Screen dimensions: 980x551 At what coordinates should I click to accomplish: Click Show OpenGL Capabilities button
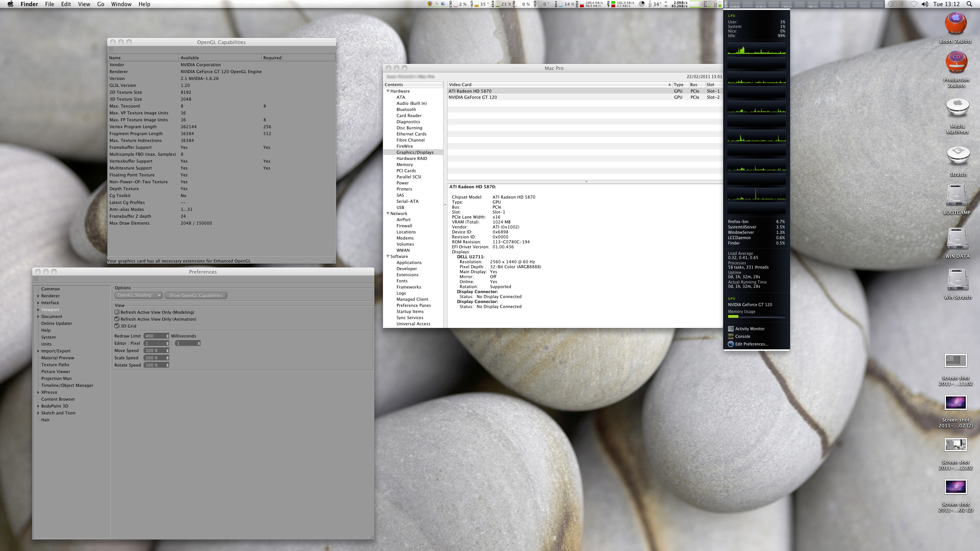[196, 295]
